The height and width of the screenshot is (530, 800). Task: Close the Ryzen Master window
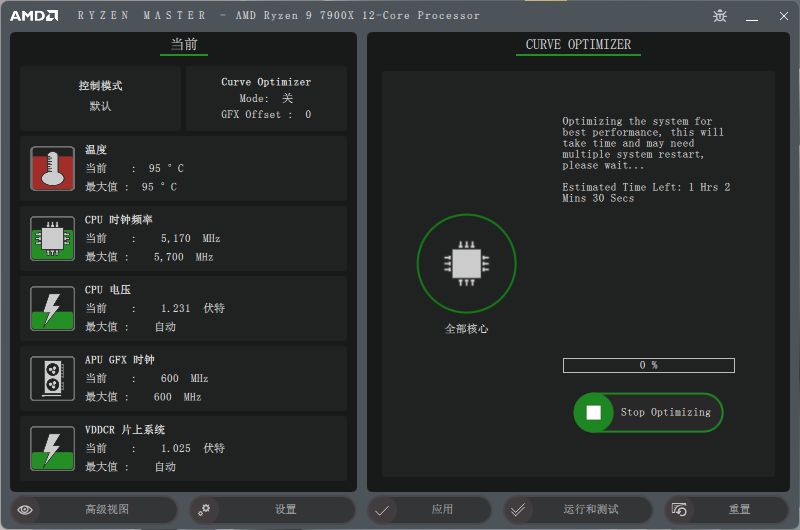[x=784, y=16]
